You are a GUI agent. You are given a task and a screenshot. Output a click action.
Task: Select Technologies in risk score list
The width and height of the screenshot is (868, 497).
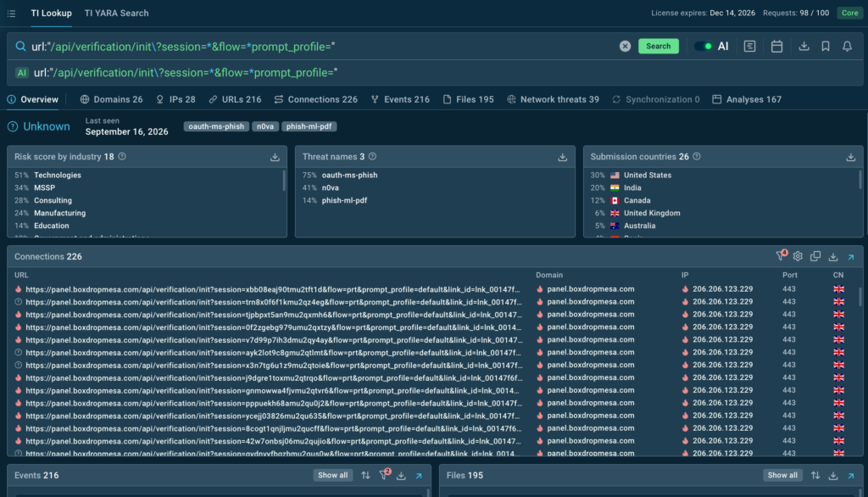(x=58, y=175)
